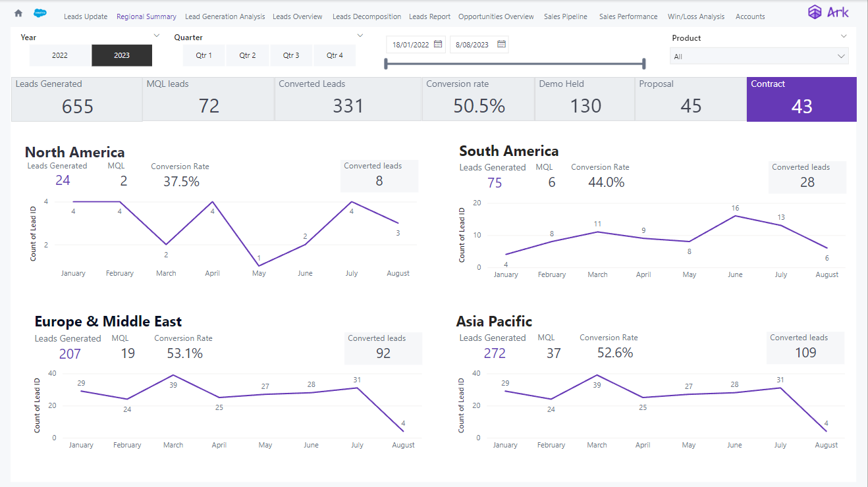Click the home icon in the navigation bar

(x=18, y=12)
